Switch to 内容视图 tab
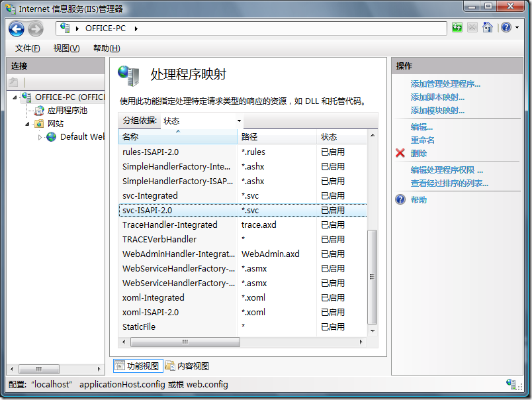Image resolution: width=532 pixels, height=400 pixels. [187, 366]
